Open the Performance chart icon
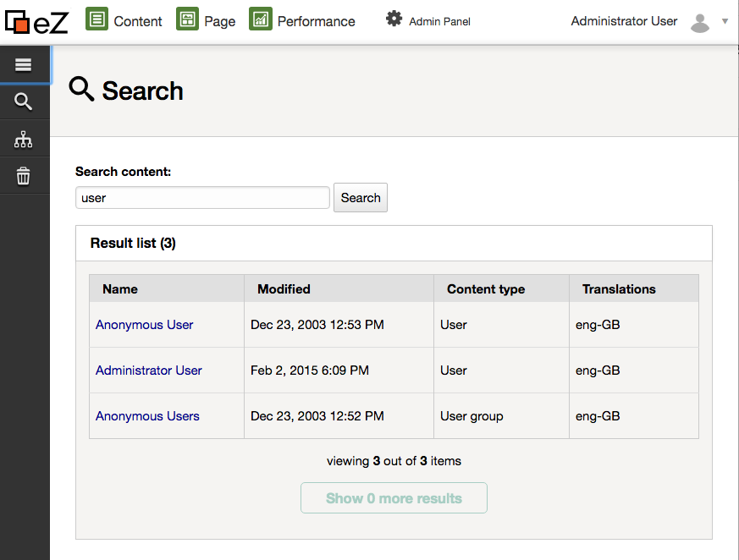This screenshot has width=739, height=560. [x=261, y=19]
